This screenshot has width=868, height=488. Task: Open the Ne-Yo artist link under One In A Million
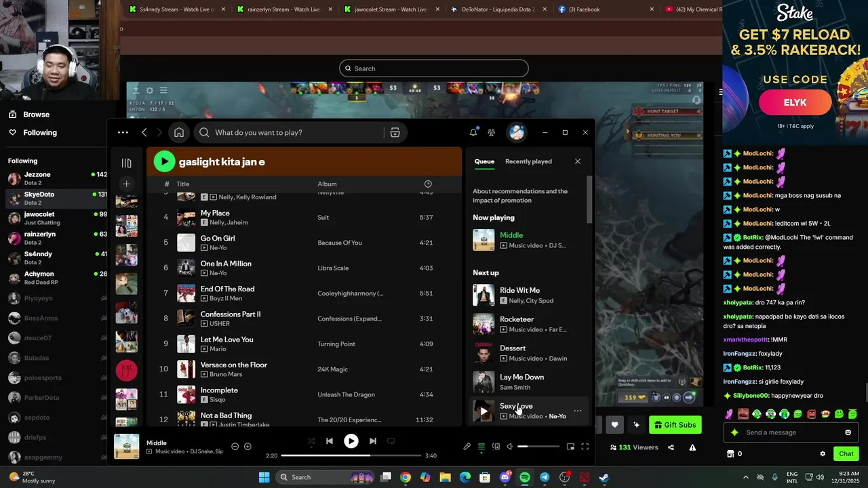tap(218, 273)
